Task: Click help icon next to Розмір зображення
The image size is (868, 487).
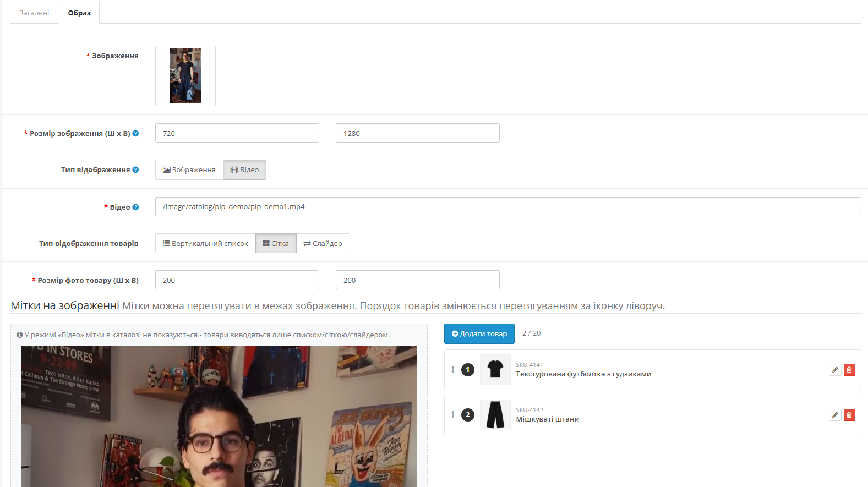Action: pyautogui.click(x=135, y=133)
